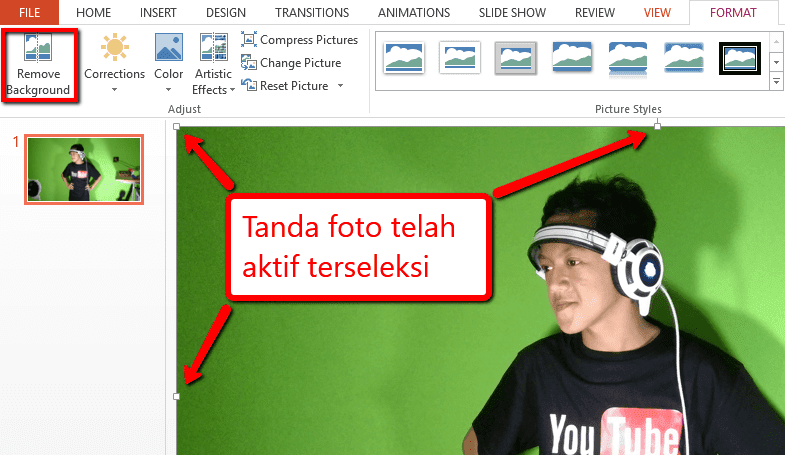Click the picture's top-middle resize handle
This screenshot has height=455, width=785.
(657, 126)
